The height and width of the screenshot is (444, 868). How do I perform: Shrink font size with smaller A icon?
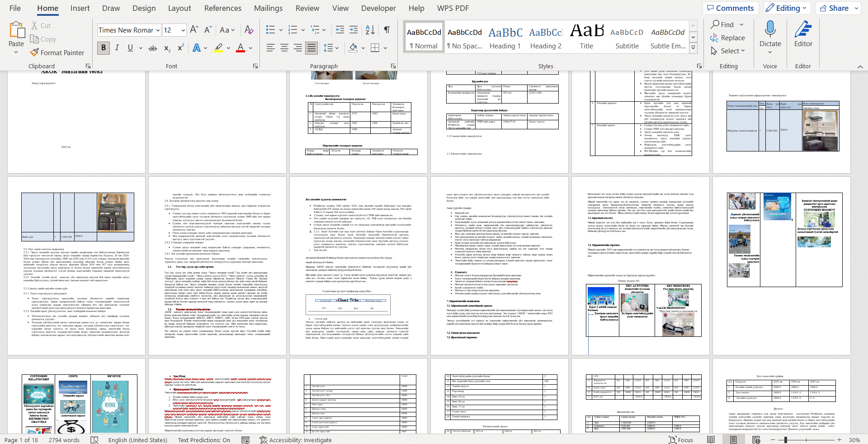click(208, 30)
